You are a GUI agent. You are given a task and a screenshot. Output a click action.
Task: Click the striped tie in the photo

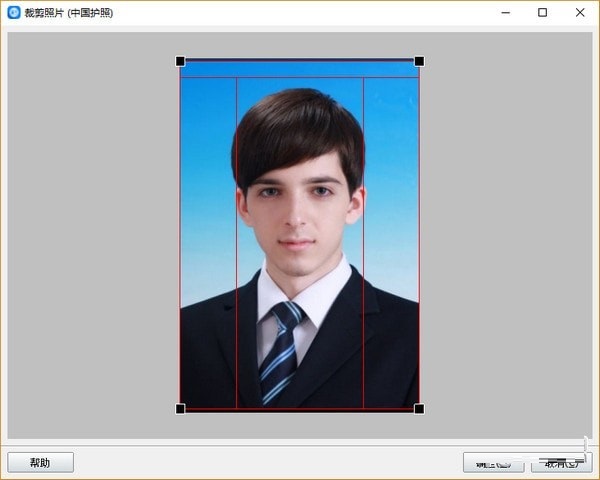(x=280, y=350)
